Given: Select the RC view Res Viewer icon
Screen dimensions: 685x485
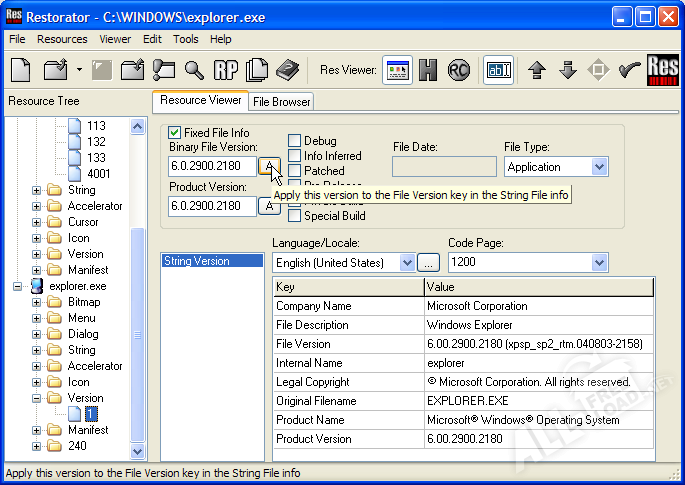Looking at the screenshot, I should click(459, 70).
